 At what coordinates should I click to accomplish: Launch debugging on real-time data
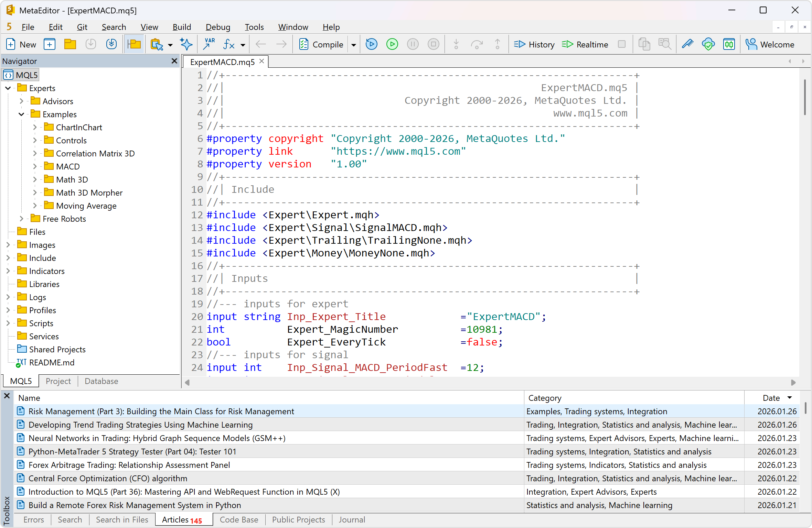[x=392, y=44]
